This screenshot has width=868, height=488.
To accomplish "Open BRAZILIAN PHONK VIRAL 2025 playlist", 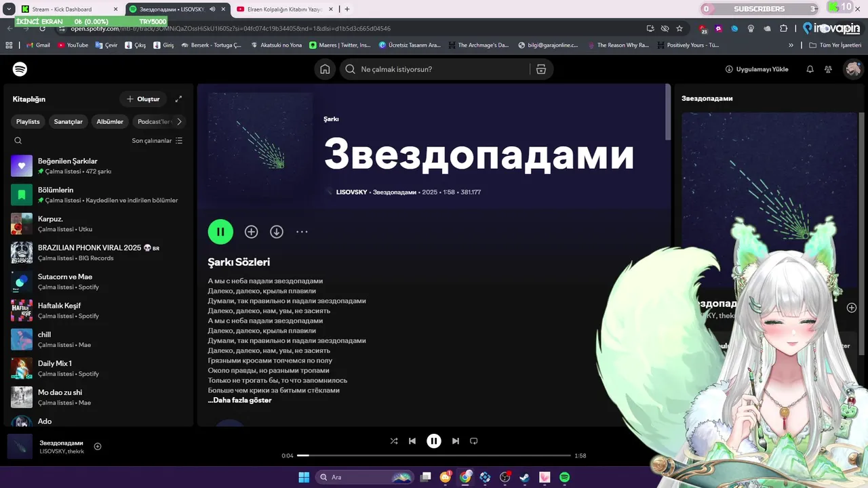I will coord(98,253).
